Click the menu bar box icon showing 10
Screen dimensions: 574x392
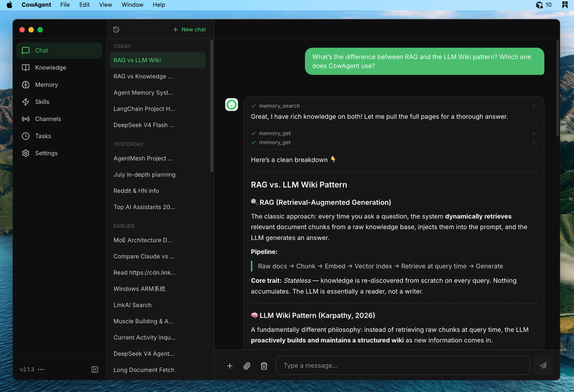point(544,5)
